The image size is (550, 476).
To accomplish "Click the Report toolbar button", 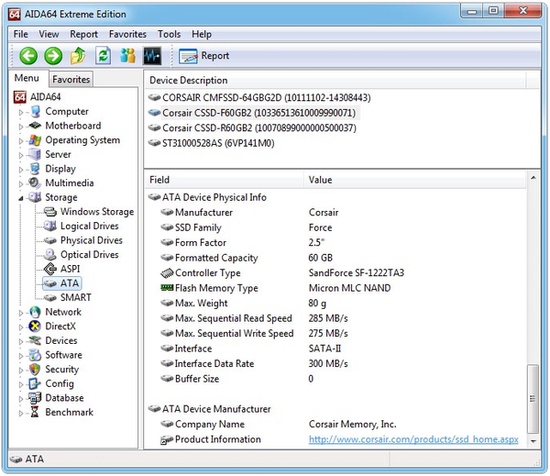I will coord(204,56).
